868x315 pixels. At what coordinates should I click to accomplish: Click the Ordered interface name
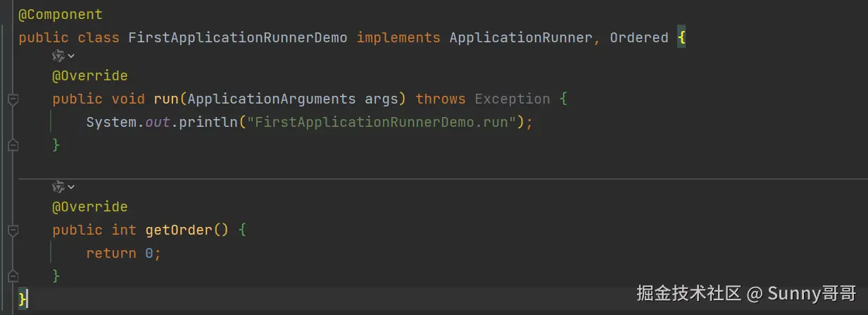(x=639, y=37)
